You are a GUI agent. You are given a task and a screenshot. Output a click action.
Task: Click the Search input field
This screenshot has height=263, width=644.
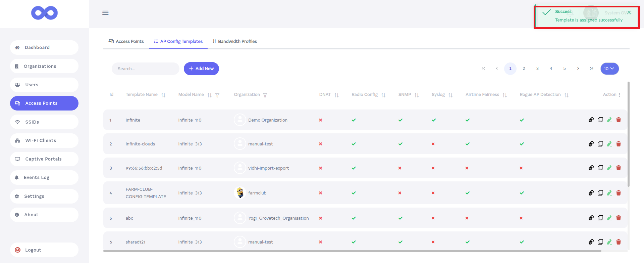(x=145, y=69)
